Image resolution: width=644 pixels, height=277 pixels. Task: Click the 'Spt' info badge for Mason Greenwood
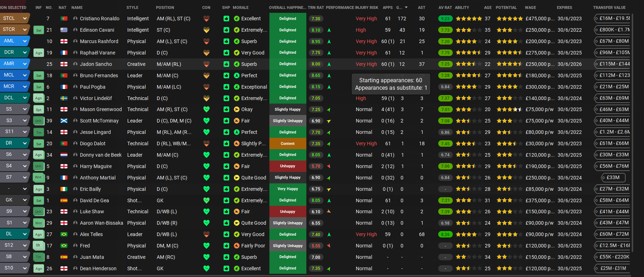point(38,110)
